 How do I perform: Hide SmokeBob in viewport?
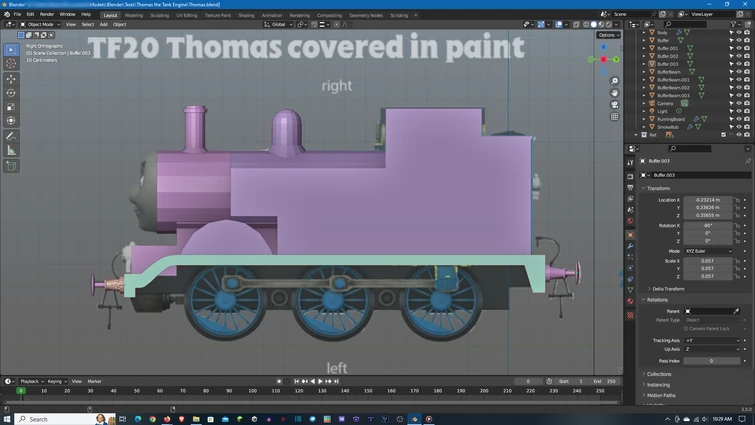pyautogui.click(x=739, y=127)
